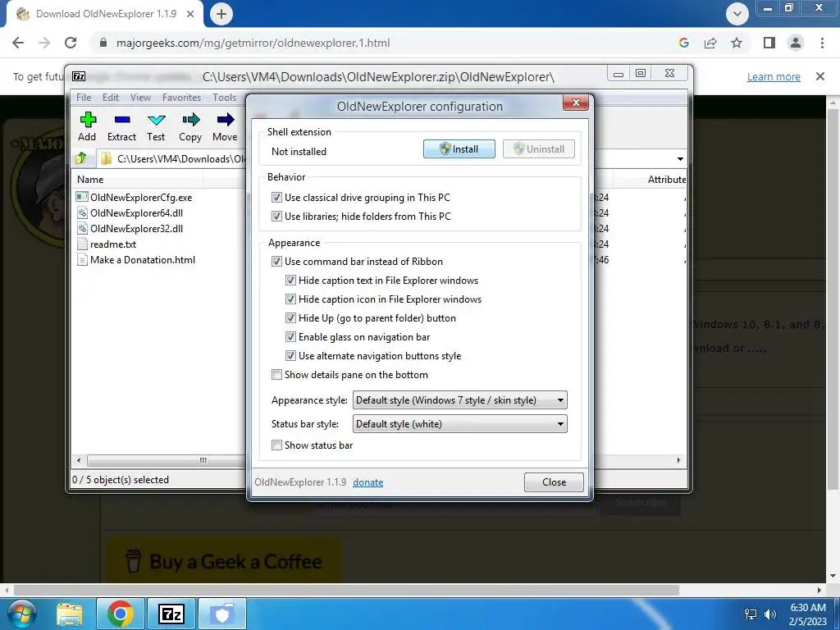Image resolution: width=840 pixels, height=630 pixels.
Task: Close the Chrome tab with X
Action: tap(190, 14)
